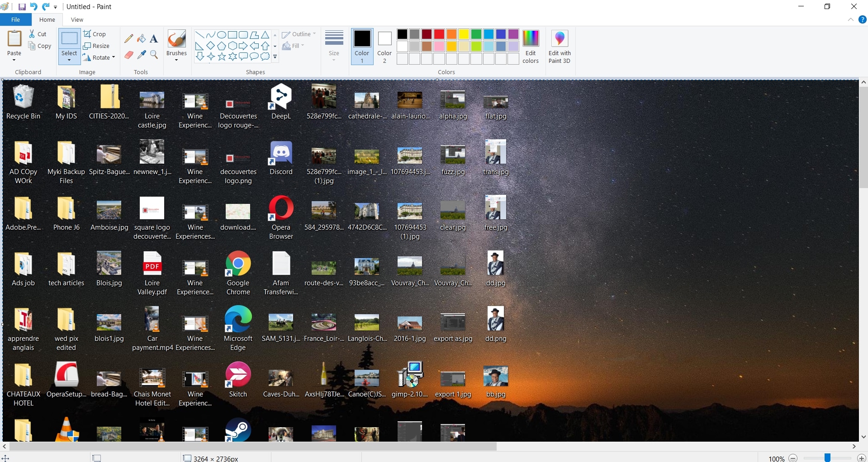The height and width of the screenshot is (462, 868).
Task: Click the Crop button
Action: [x=95, y=34]
